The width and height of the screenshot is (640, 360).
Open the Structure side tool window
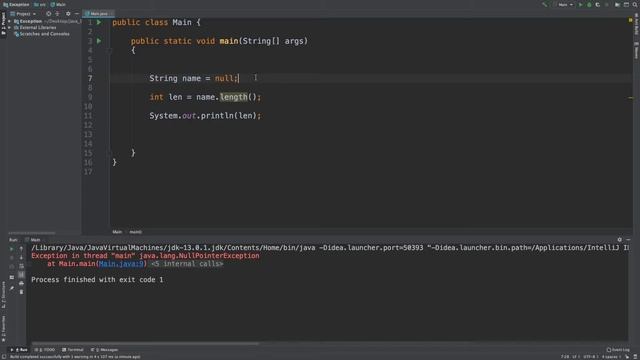point(4,295)
